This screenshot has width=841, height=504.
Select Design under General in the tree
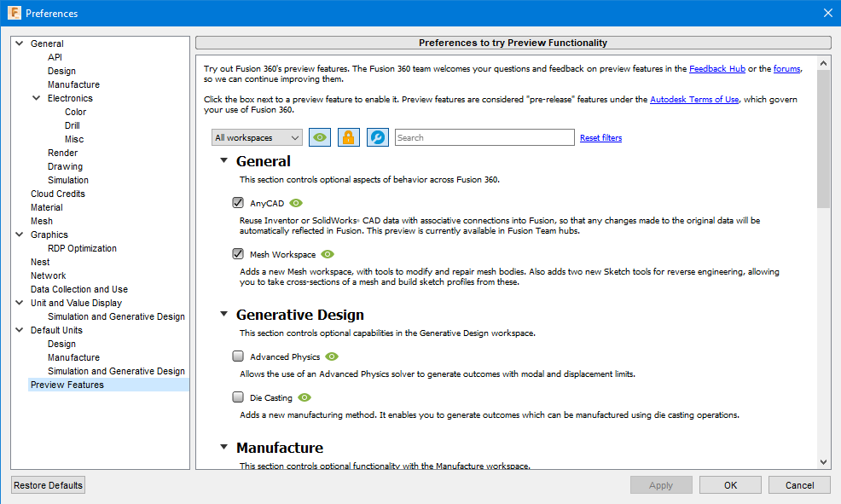pyautogui.click(x=61, y=71)
